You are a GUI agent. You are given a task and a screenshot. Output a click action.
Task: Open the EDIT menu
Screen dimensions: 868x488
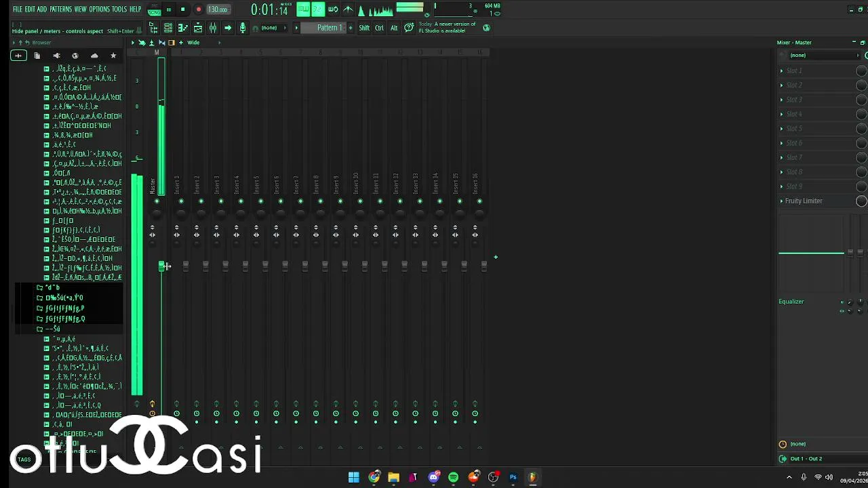point(30,9)
